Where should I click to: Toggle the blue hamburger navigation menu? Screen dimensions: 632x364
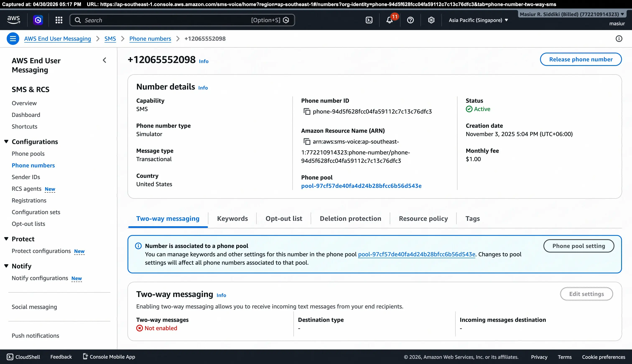coord(13,39)
